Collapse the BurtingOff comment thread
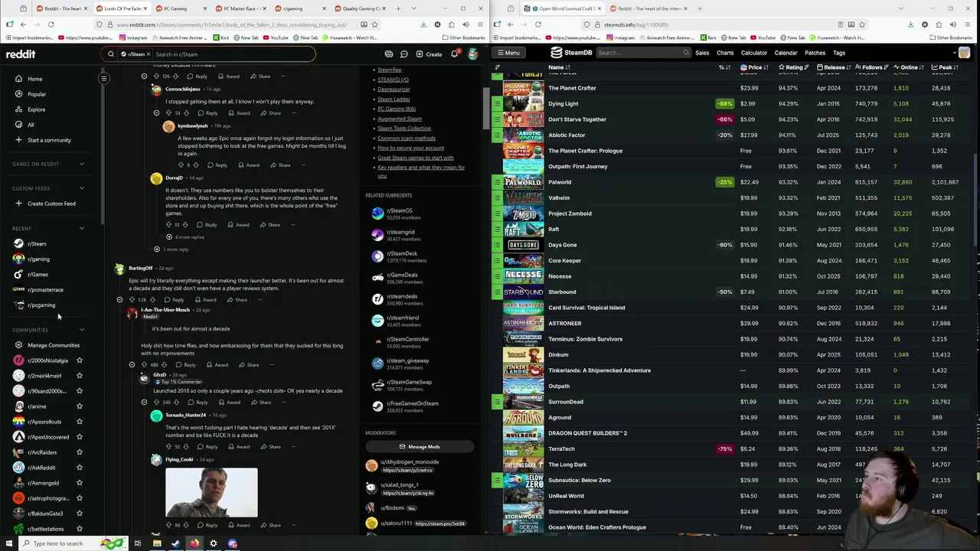Screen dimensions: 980x551 click(x=119, y=300)
